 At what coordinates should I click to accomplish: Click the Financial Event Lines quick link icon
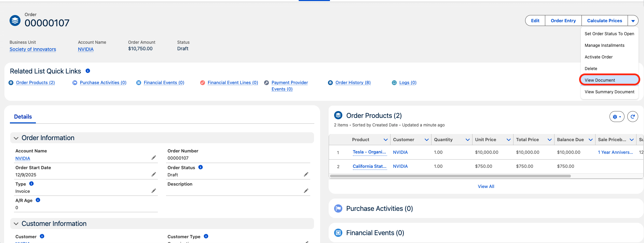pyautogui.click(x=203, y=83)
